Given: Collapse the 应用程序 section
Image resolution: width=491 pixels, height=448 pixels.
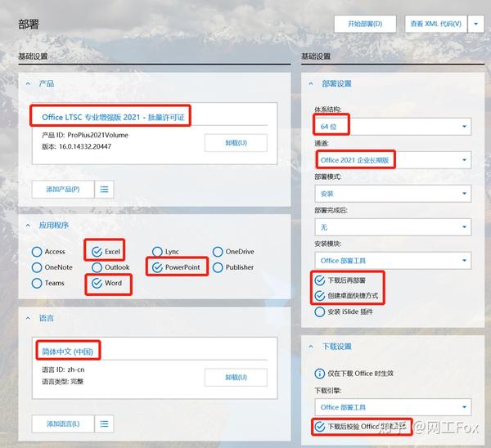Looking at the screenshot, I should [28, 226].
